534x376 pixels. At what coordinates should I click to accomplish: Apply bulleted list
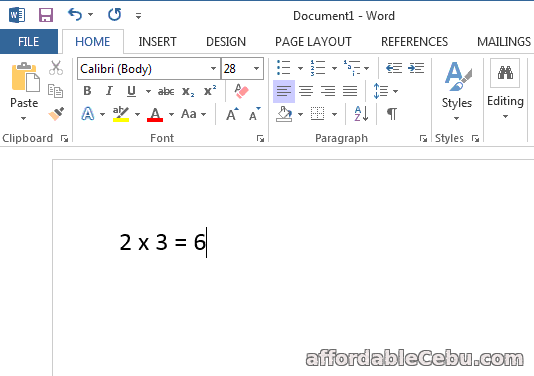click(284, 68)
